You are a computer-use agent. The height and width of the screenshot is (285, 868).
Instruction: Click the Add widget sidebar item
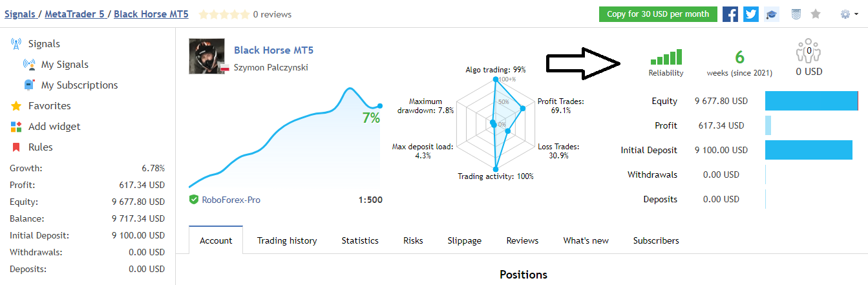[54, 127]
